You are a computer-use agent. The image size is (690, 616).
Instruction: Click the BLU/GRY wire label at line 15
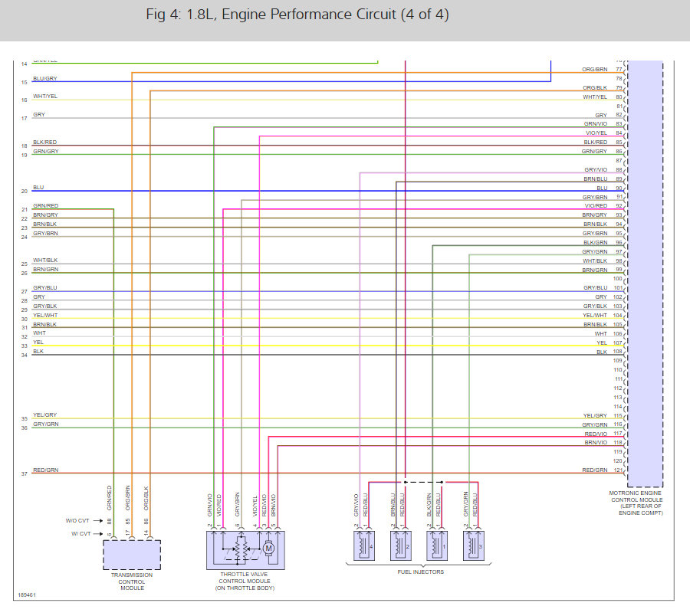45,78
